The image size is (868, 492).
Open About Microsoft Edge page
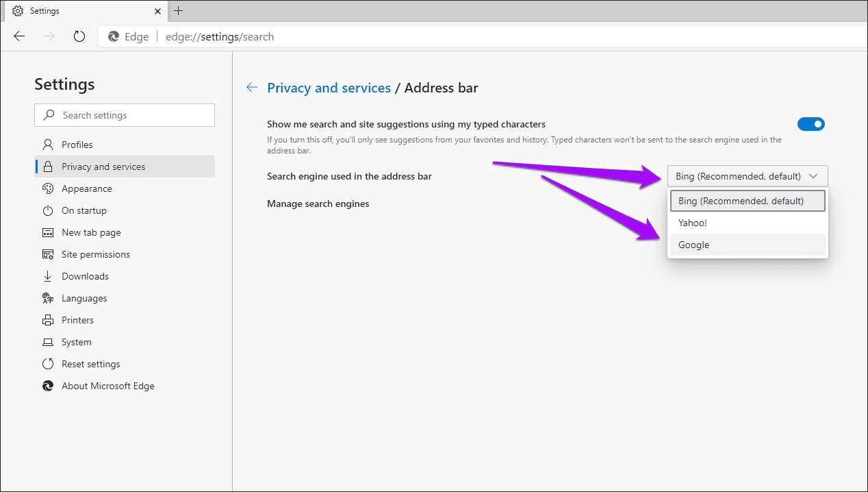click(x=125, y=386)
